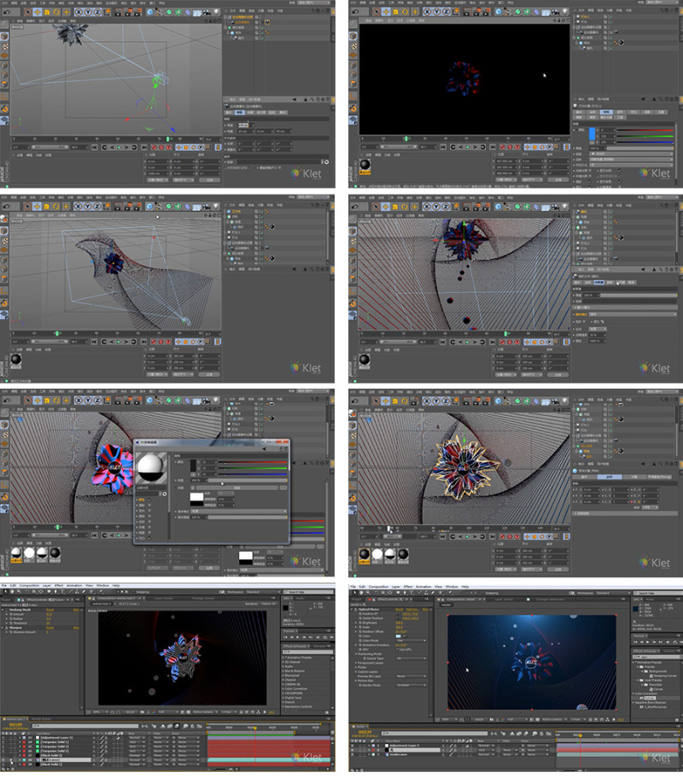The height and width of the screenshot is (784, 683).
Task: Select Live Selection tool in the curved-mesh perspective window
Action: (x=27, y=206)
